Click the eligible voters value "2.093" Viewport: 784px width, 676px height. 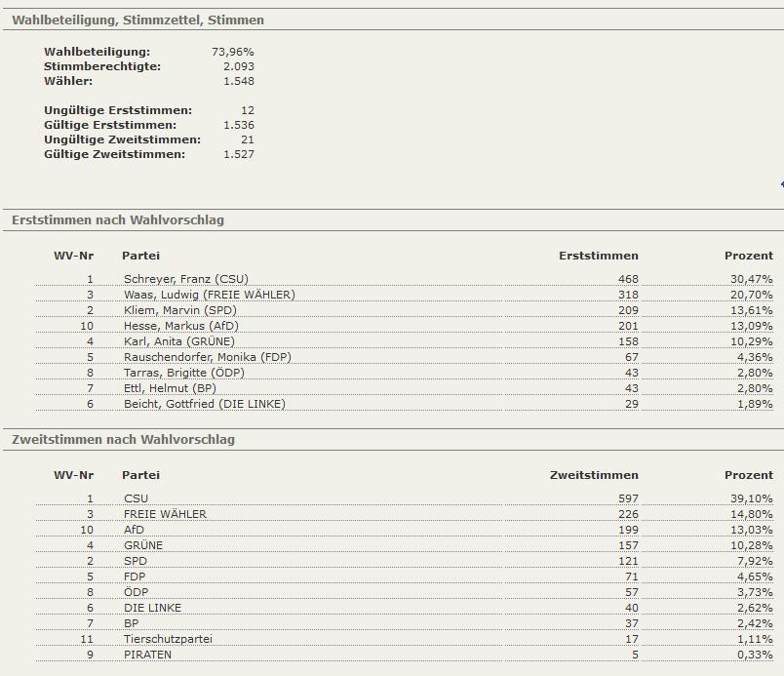[x=239, y=66]
